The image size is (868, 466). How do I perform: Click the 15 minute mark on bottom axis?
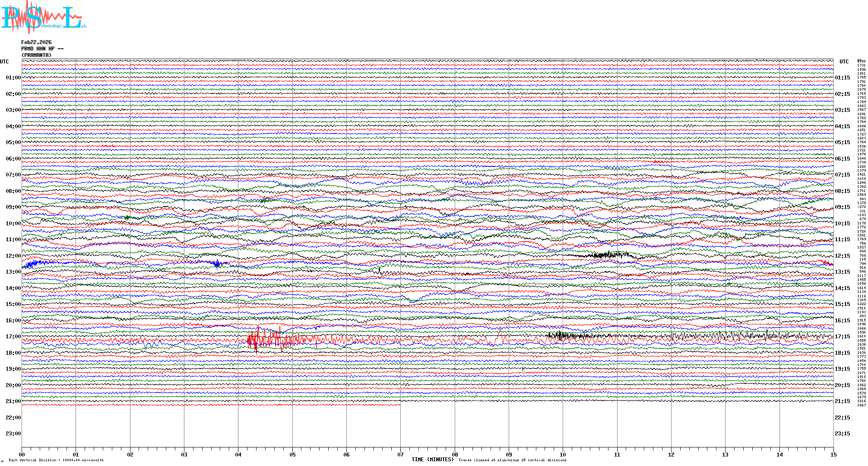click(833, 454)
